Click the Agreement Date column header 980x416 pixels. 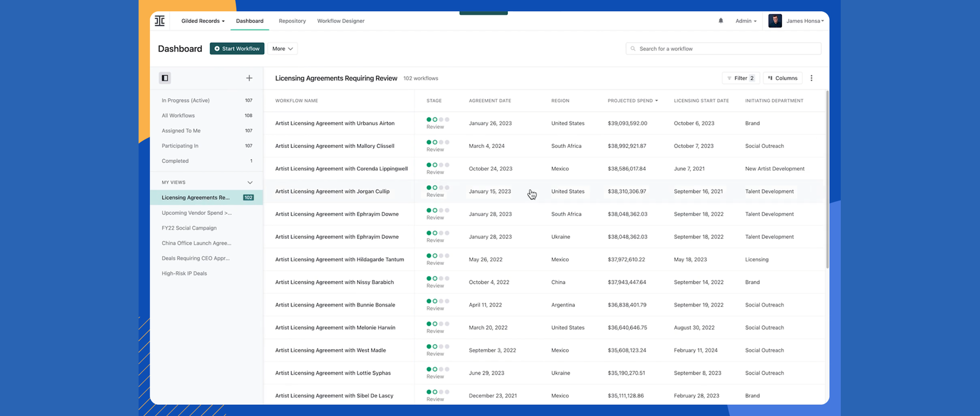490,100
